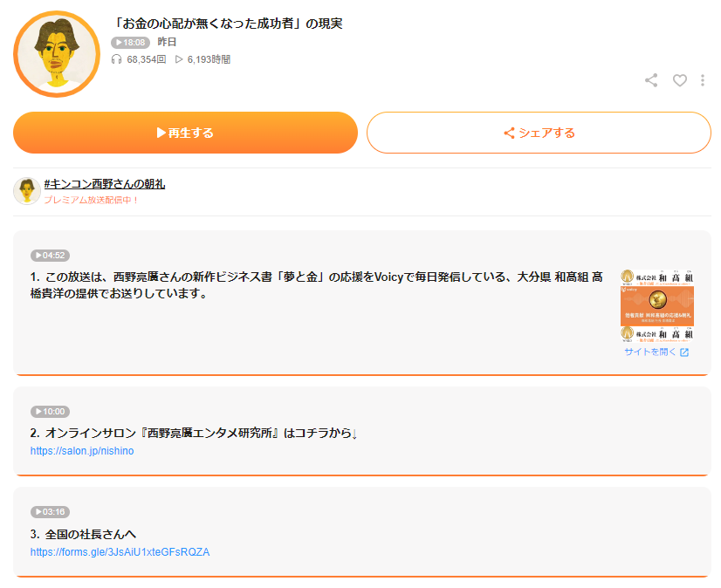The image size is (721, 588).
Task: Click the 昨日 publish date text
Action: pyautogui.click(x=167, y=42)
